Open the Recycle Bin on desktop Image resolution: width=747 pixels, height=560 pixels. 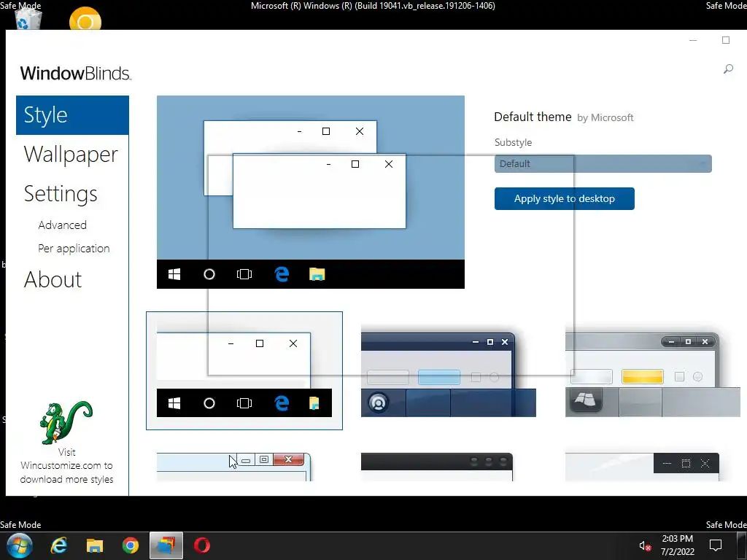[28, 20]
